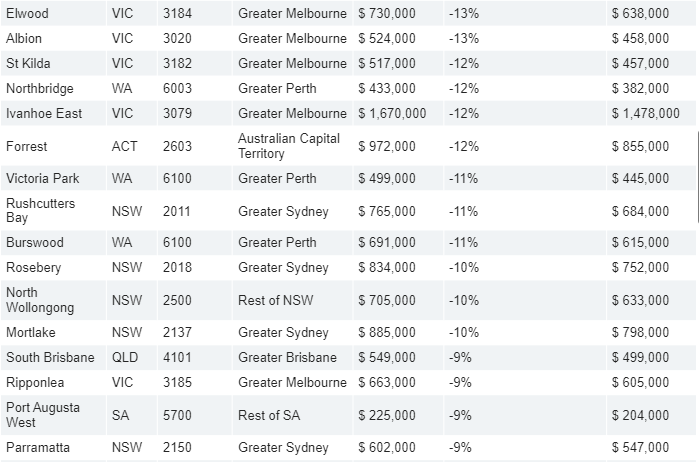Select Rest of NSW region cell

point(292,300)
